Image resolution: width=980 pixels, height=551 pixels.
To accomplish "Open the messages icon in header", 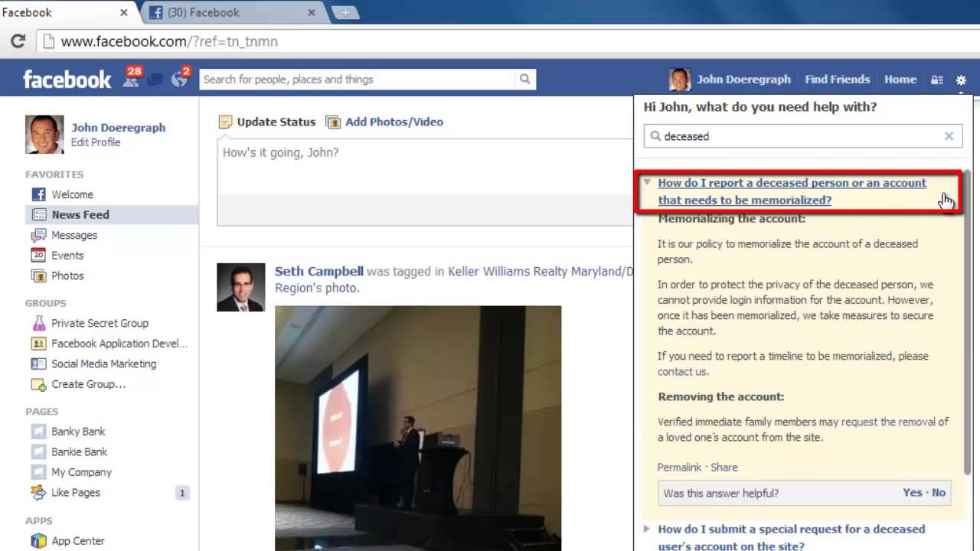I will tap(155, 80).
